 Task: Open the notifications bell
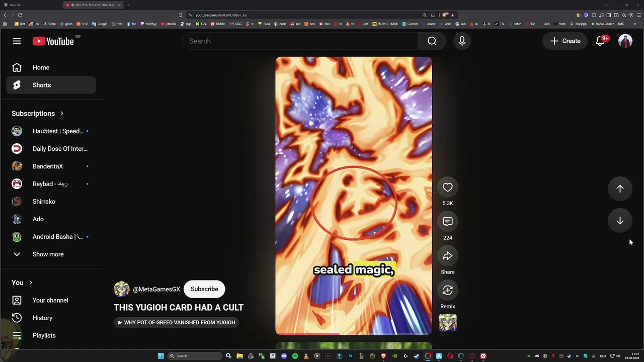(600, 41)
